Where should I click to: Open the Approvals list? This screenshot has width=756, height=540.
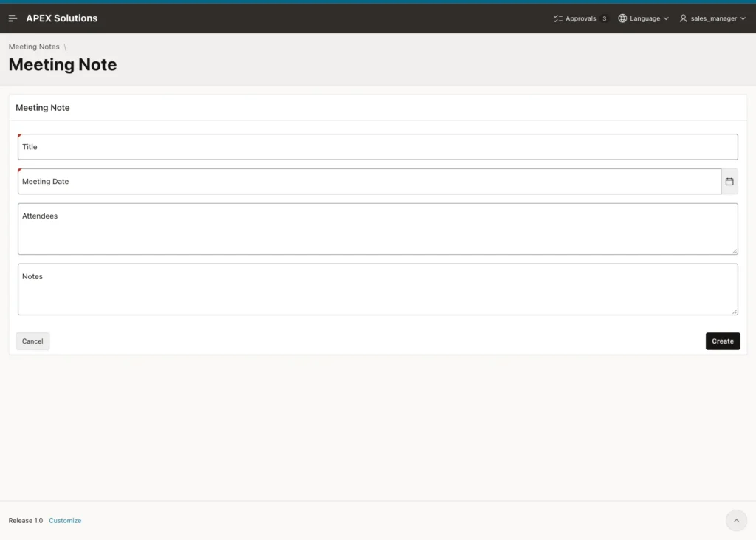pos(580,18)
